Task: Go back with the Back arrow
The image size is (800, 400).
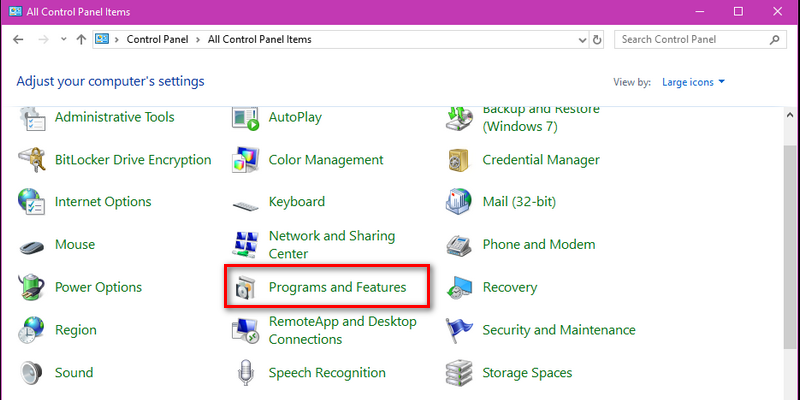Action: click(x=18, y=39)
